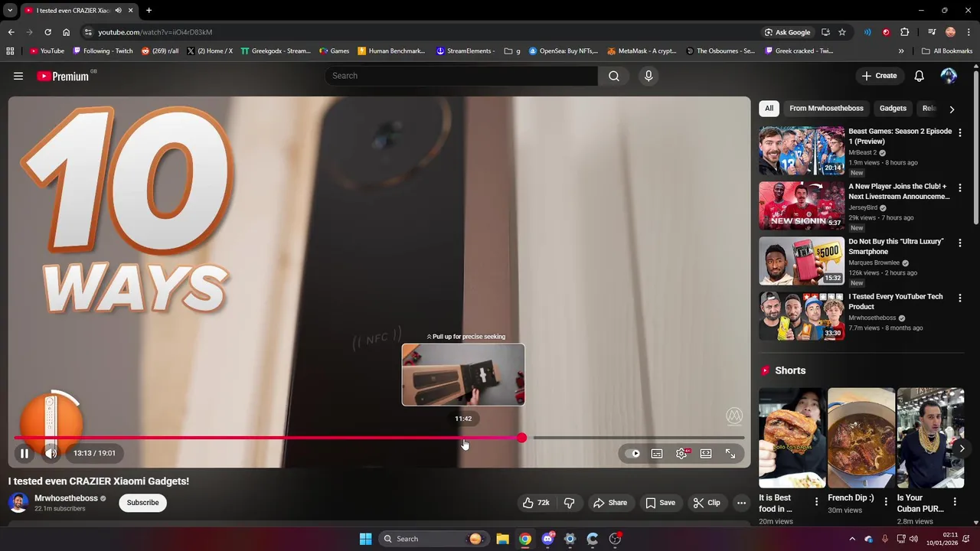Show next shorts with arrow
Viewport: 980px width, 551px height.
pyautogui.click(x=962, y=448)
